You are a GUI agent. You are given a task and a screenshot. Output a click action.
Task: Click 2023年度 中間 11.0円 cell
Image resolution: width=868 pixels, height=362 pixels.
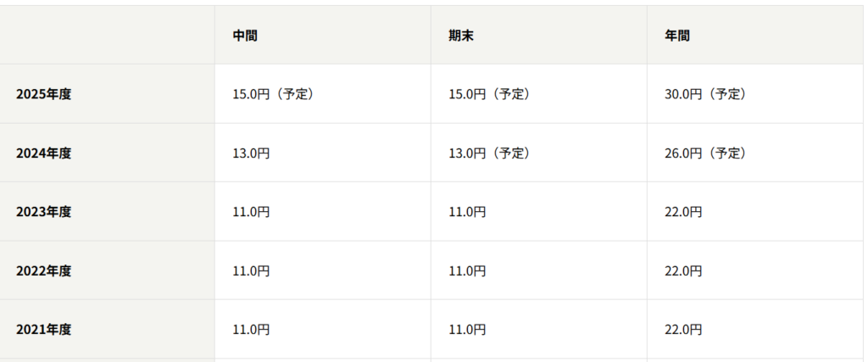click(x=252, y=212)
